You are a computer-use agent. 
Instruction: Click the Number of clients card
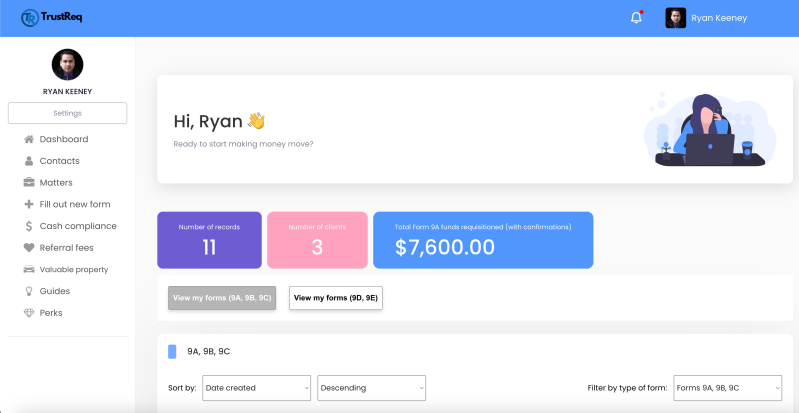tap(317, 240)
